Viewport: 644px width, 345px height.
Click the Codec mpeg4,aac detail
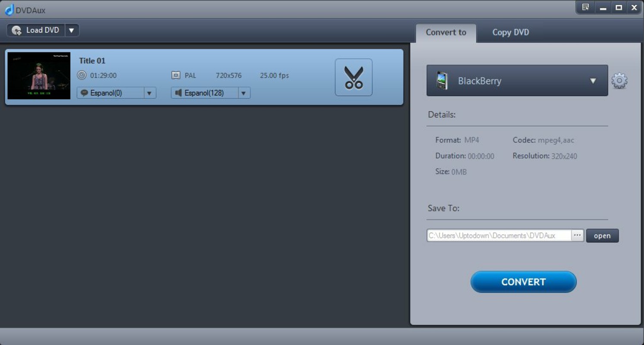pyautogui.click(x=543, y=140)
